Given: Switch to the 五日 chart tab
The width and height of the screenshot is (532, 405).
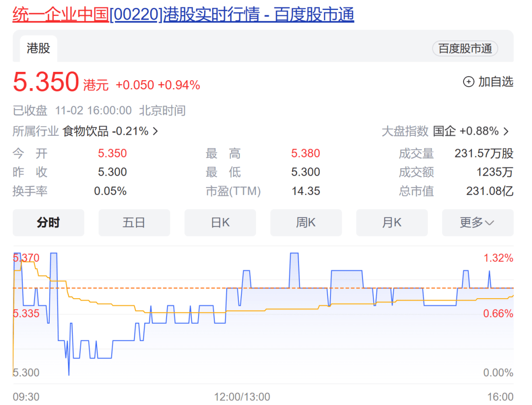Looking at the screenshot, I should point(134,222).
